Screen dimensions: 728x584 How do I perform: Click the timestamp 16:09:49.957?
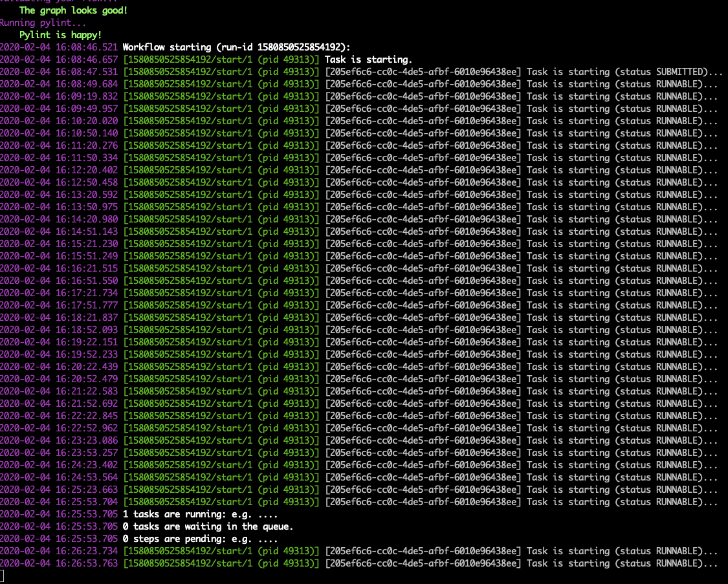tap(87, 109)
